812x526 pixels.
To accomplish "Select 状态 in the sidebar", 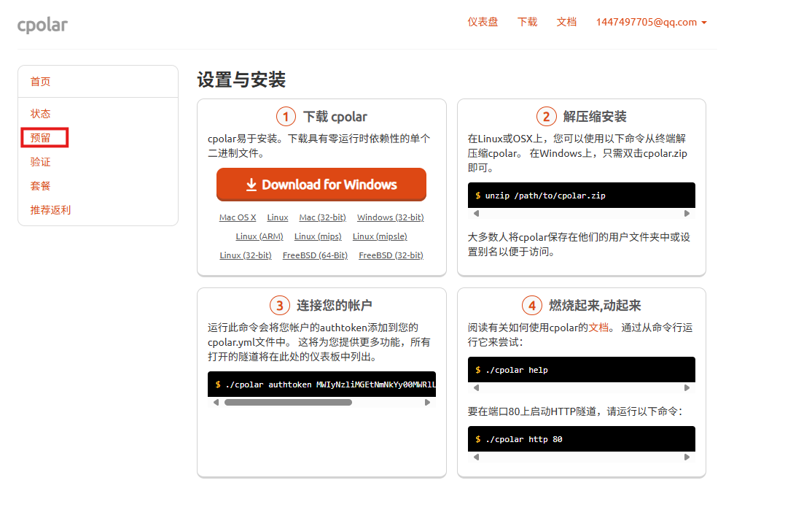I will coord(40,114).
